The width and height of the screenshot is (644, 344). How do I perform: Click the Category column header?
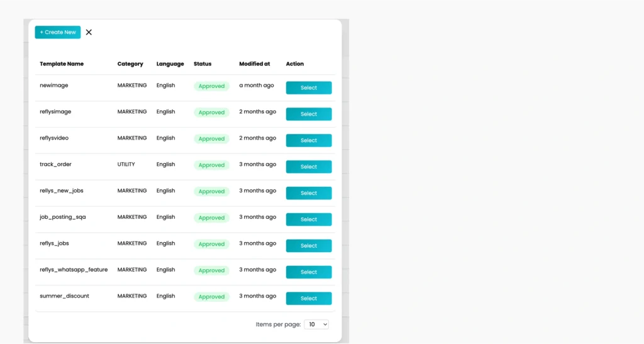[x=130, y=64]
